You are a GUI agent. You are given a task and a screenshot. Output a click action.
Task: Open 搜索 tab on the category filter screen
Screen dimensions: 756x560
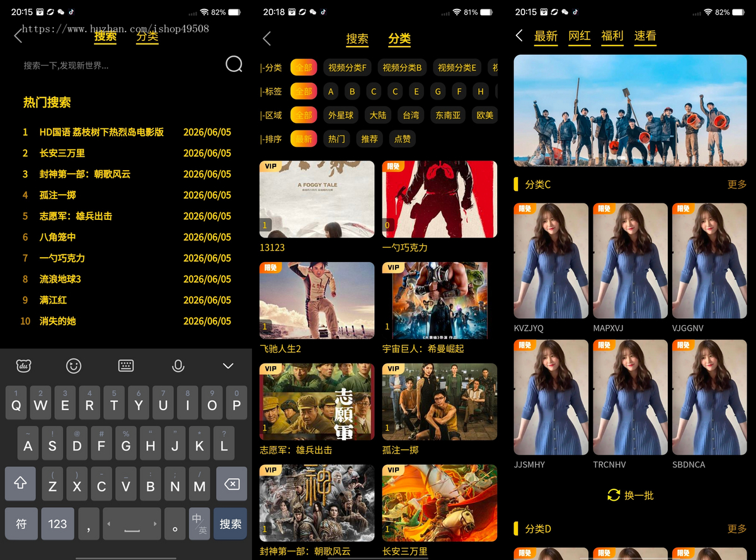[357, 39]
